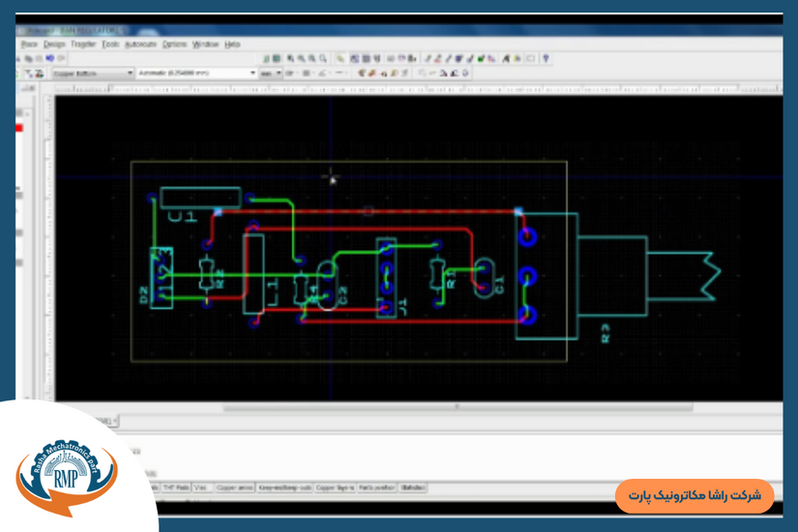Switch to the Statistics tab
The width and height of the screenshot is (798, 532).
pyautogui.click(x=413, y=488)
